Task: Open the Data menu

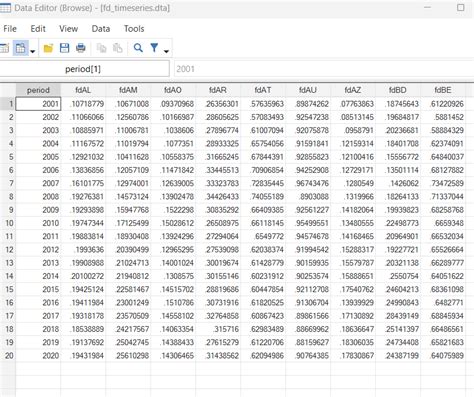Action: [101, 29]
